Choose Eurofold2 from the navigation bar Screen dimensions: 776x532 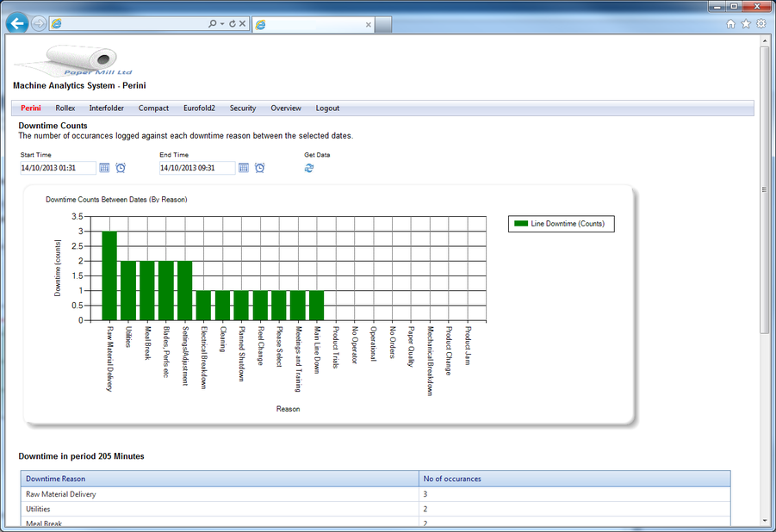[x=200, y=108]
